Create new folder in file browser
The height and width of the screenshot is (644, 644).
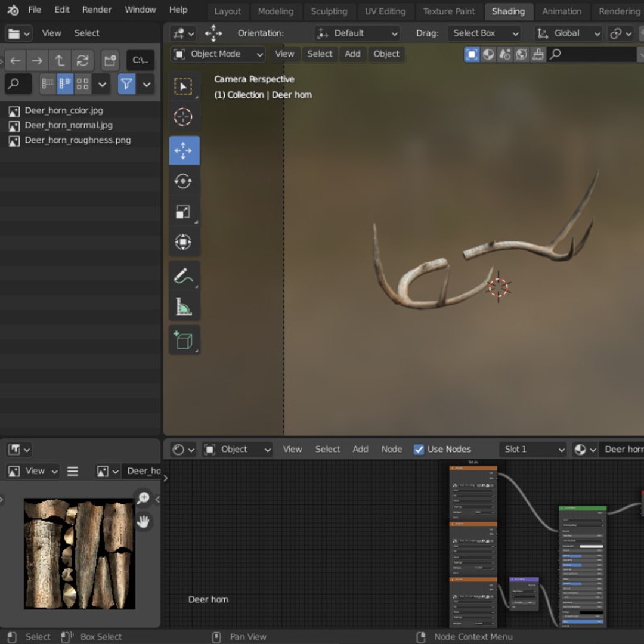(x=110, y=61)
